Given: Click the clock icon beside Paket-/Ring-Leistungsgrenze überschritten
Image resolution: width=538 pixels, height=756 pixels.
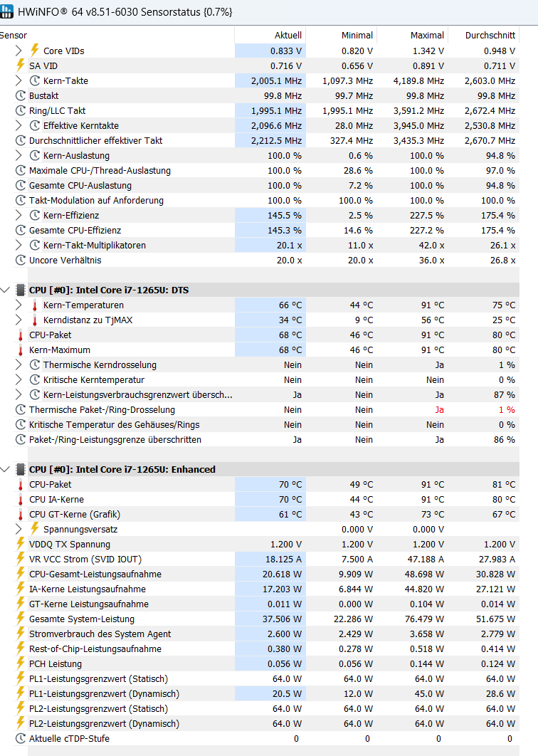Looking at the screenshot, I should [20, 439].
